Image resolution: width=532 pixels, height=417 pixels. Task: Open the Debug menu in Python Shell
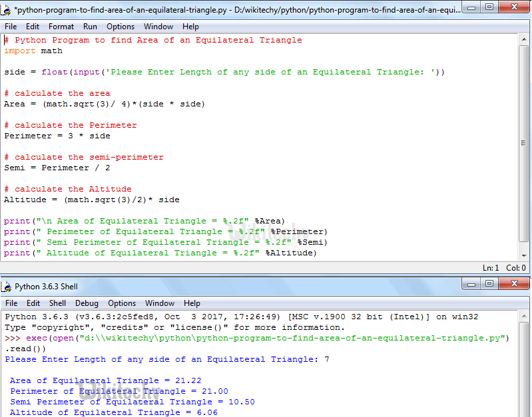(x=87, y=303)
